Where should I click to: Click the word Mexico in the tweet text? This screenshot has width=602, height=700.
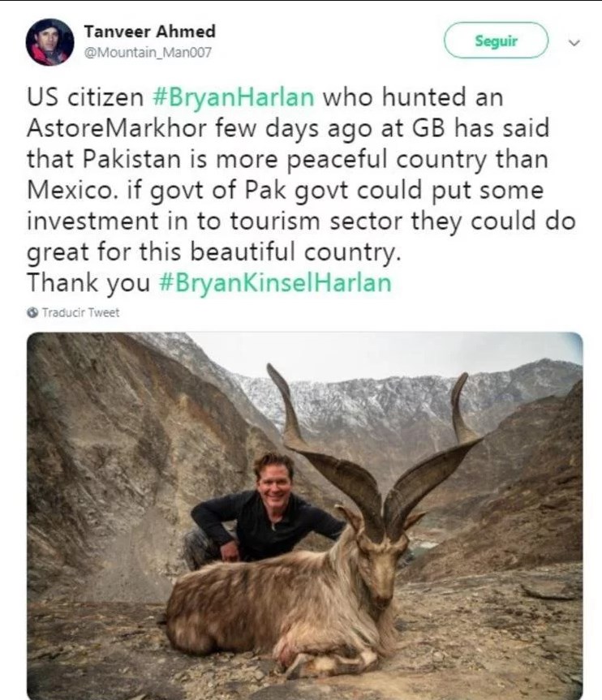(x=70, y=190)
